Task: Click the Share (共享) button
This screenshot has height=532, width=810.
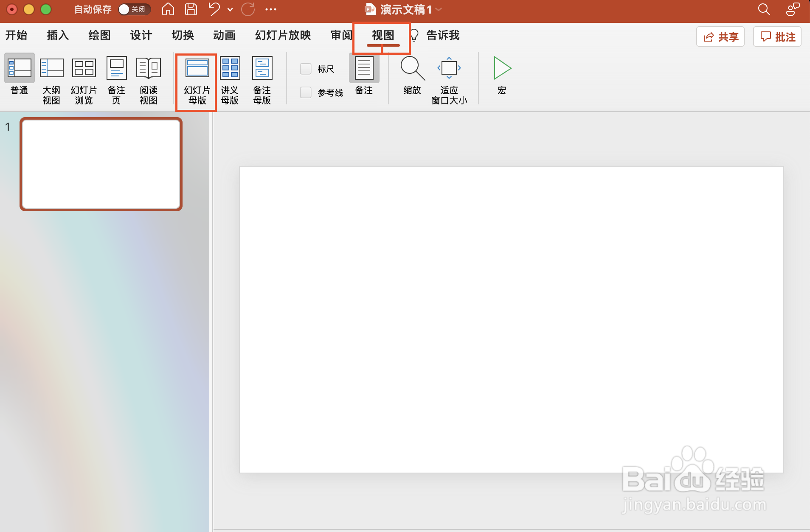Action: pos(720,37)
